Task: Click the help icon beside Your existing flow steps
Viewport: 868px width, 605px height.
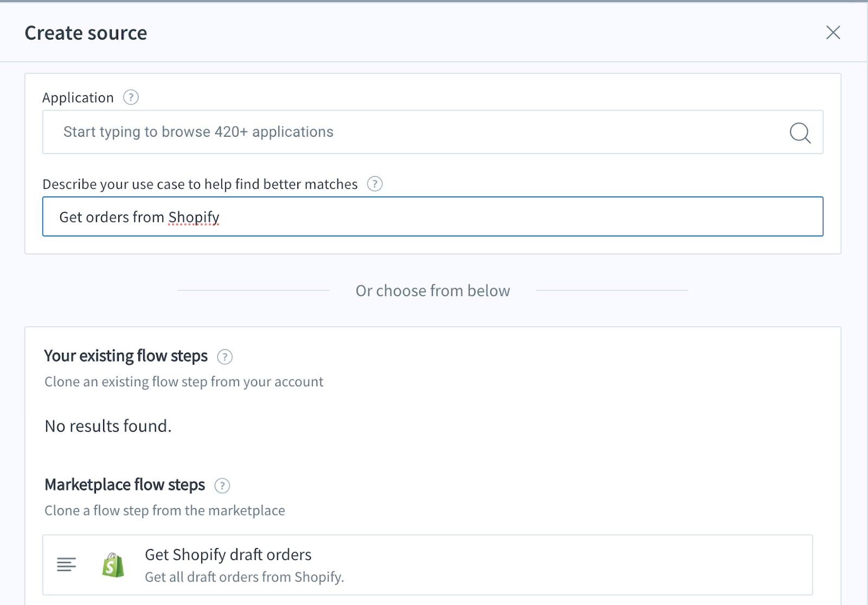Action: pyautogui.click(x=224, y=357)
